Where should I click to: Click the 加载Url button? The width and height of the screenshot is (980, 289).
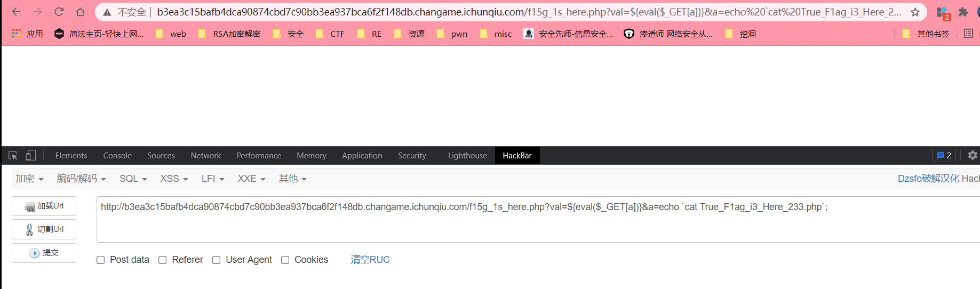[x=44, y=206]
